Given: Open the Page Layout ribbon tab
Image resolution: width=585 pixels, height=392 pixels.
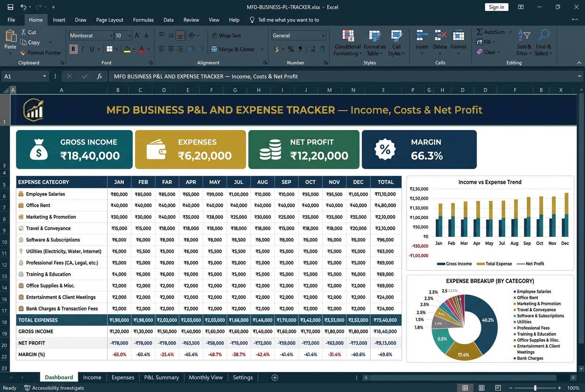Looking at the screenshot, I should pos(110,20).
